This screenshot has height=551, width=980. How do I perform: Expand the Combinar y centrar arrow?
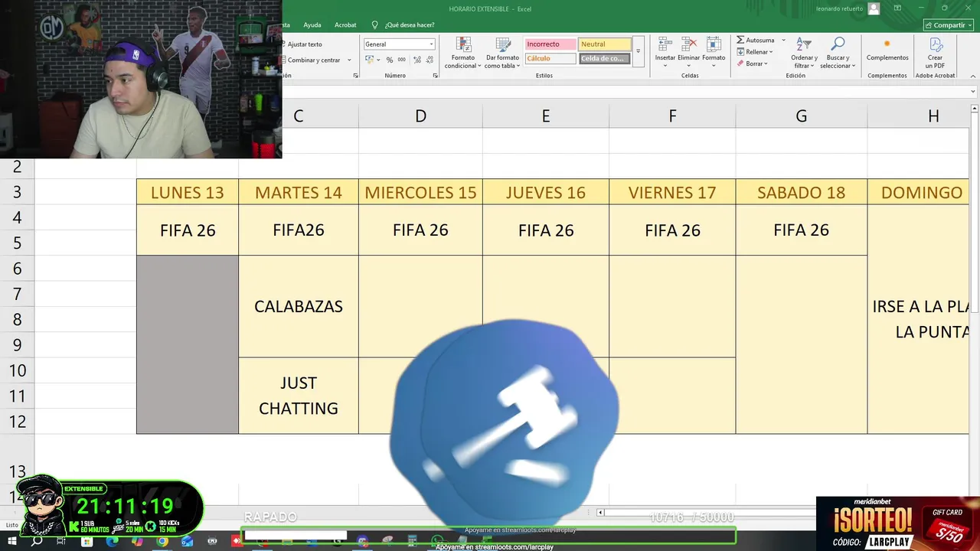349,60
